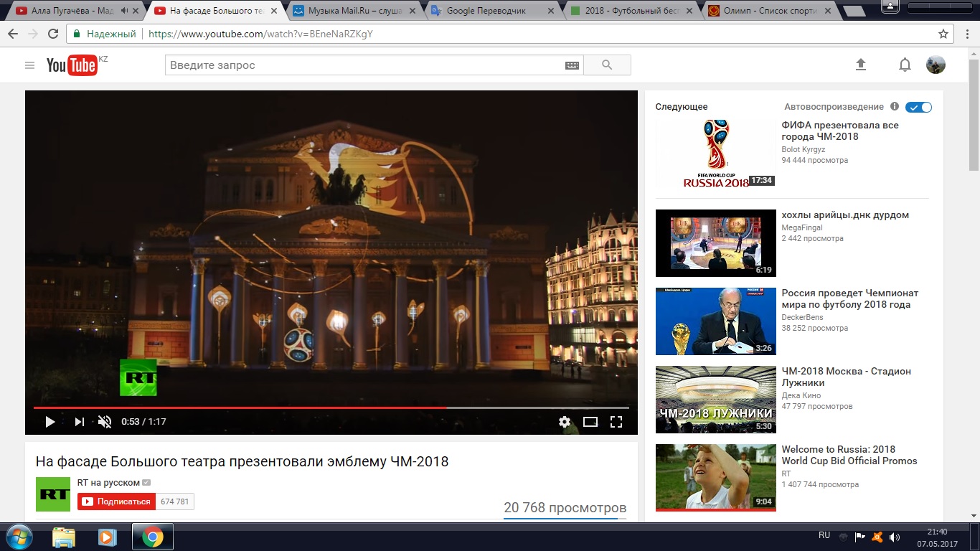Click the 3:26 FIFA announcement thumbnail
The image size is (980, 551).
point(716,321)
